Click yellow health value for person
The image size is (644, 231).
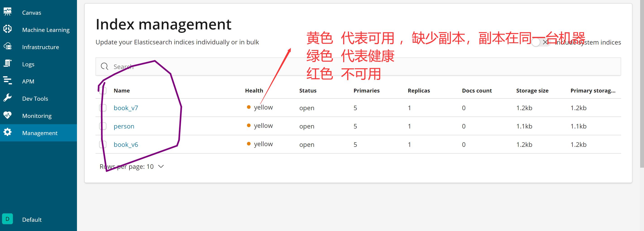point(263,126)
